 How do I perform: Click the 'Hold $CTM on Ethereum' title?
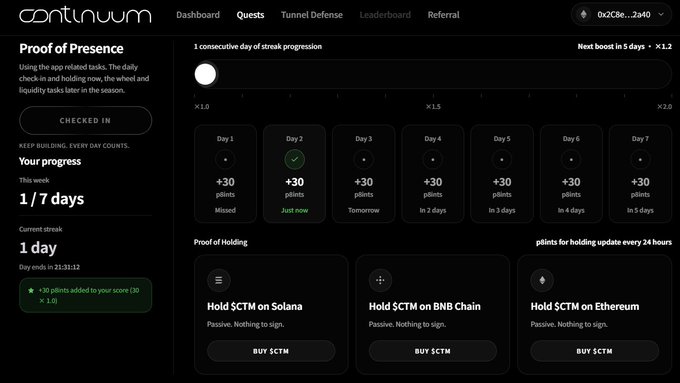pos(585,306)
